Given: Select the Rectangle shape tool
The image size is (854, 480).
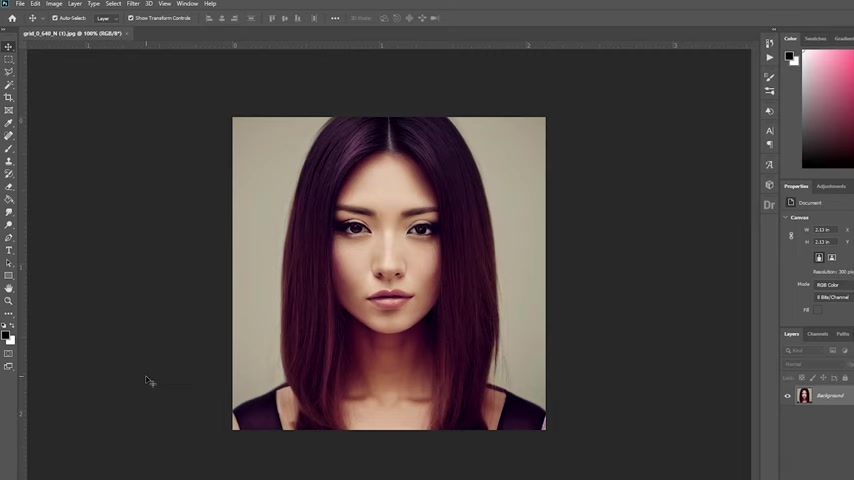Looking at the screenshot, I should [9, 276].
